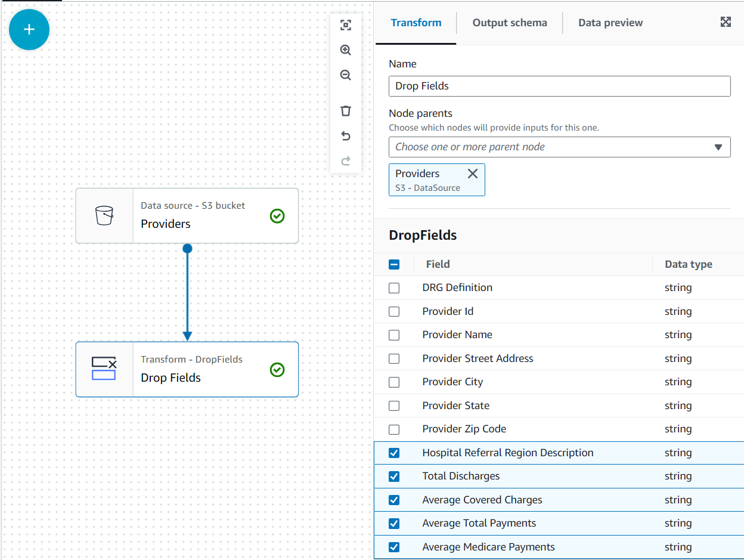Toggle the select-all fields header checkbox
The width and height of the screenshot is (744, 560).
394,264
